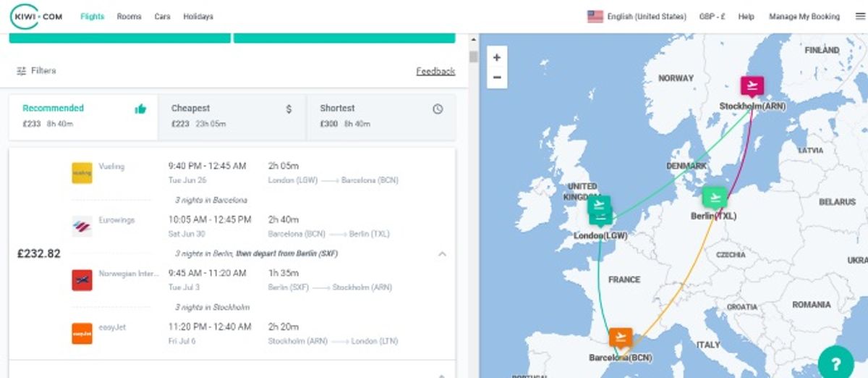Click the 9:45 AM - 11:20 AM flight time
This screenshot has height=378, width=868.
[x=208, y=273]
